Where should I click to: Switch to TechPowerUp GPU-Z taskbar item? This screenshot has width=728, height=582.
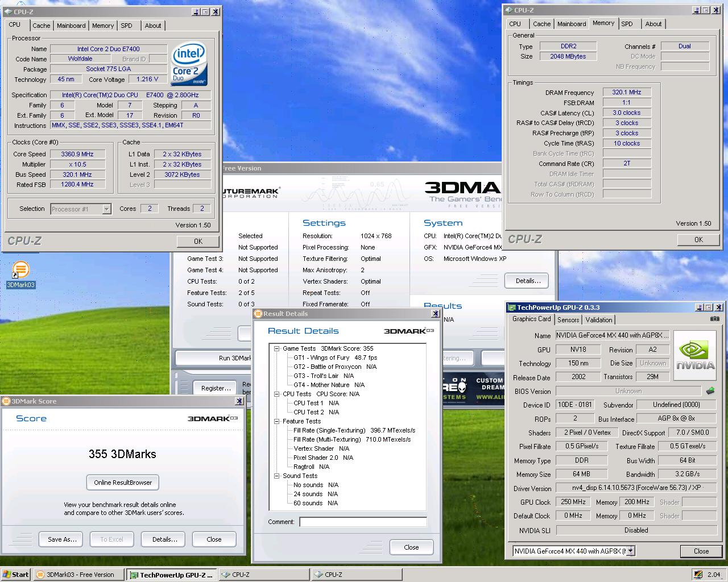[x=172, y=574]
